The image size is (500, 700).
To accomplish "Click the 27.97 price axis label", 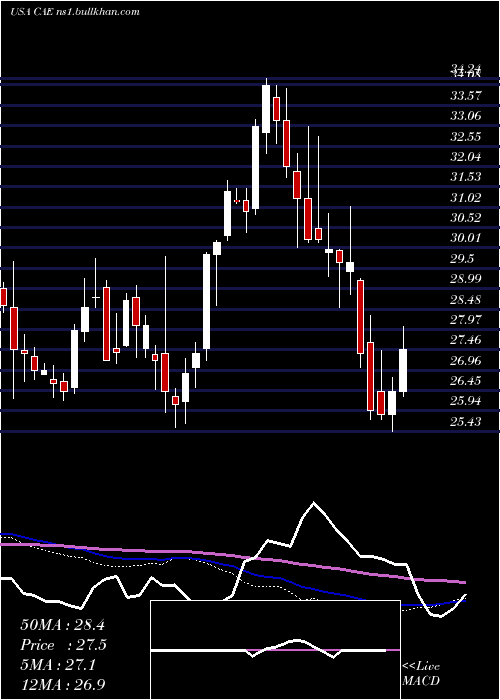I will [466, 320].
